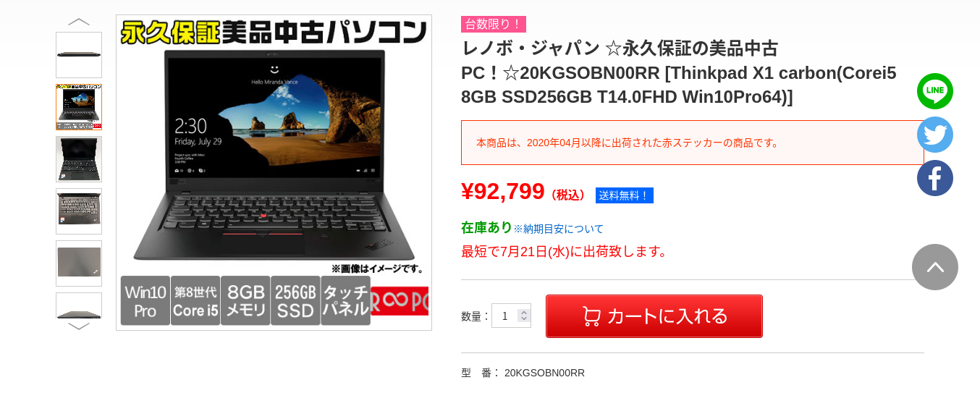Screen dimensions: 980x414
Task: View the fourth thumbnail, keyboard close-up
Action: tap(79, 211)
